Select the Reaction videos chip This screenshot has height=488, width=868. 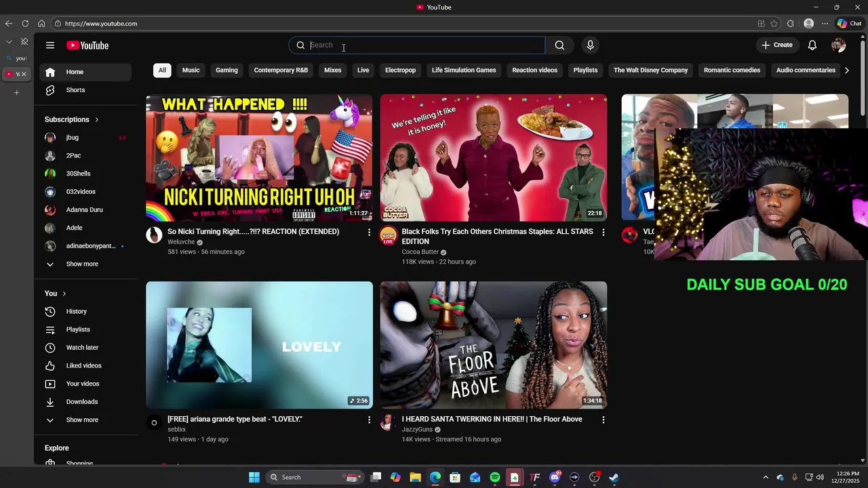click(x=534, y=70)
